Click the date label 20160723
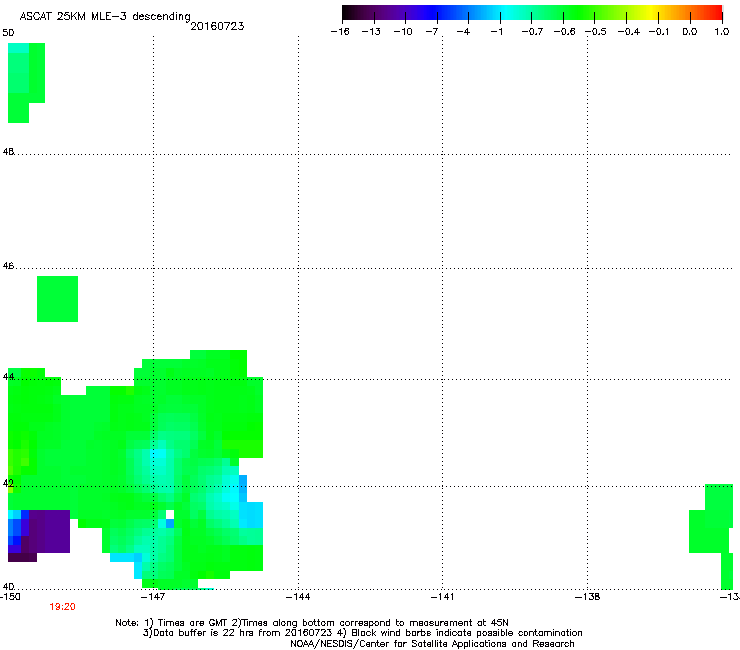This screenshot has height=650, width=740. 217,26
